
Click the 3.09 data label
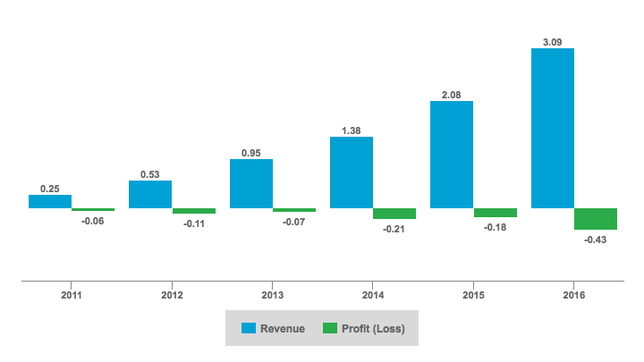tap(552, 39)
